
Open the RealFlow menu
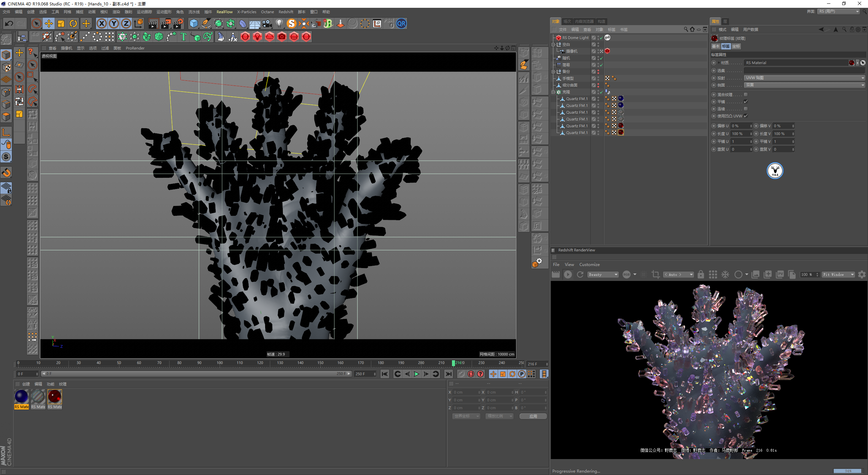pyautogui.click(x=224, y=12)
